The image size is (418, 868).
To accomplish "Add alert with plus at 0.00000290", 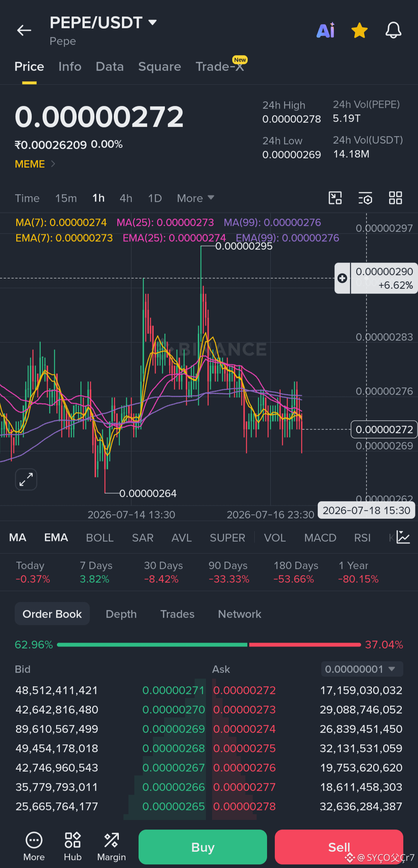I will pyautogui.click(x=342, y=278).
